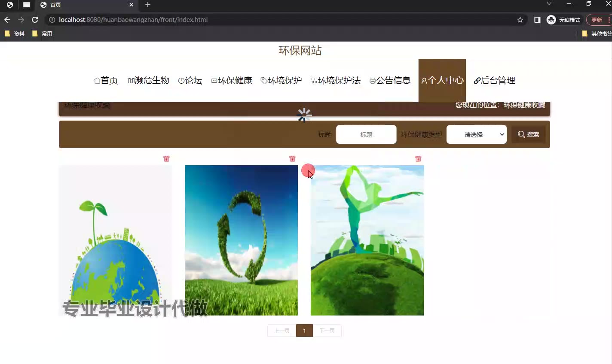Select page 1 in the pagination
This screenshot has height=364, width=612.
[x=304, y=331]
